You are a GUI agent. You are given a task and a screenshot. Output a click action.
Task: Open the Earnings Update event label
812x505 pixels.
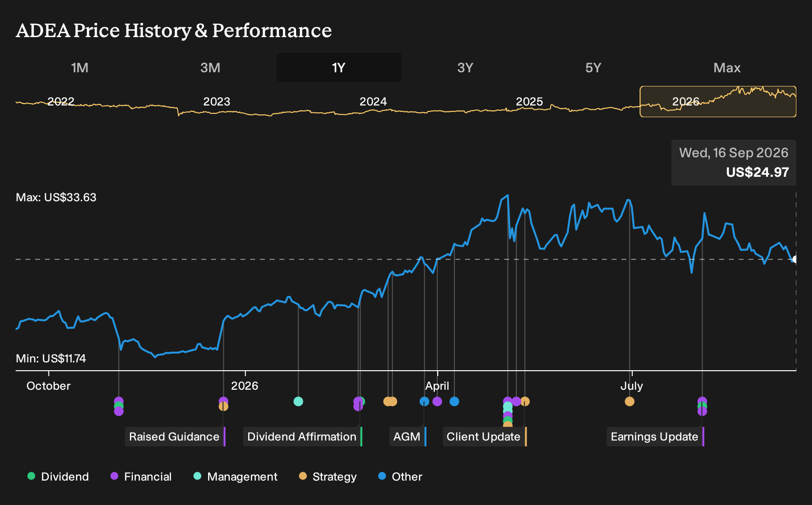tap(656, 437)
